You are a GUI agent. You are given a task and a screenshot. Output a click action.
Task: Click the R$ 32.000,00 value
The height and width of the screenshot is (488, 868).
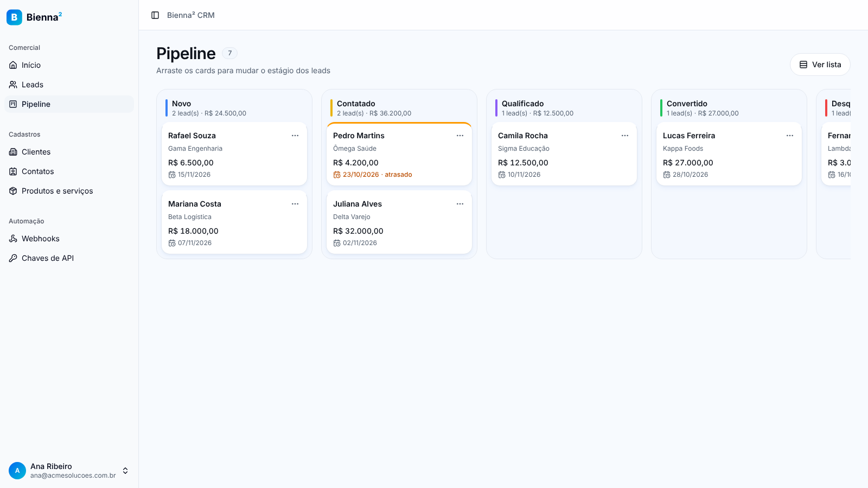pyautogui.click(x=358, y=231)
